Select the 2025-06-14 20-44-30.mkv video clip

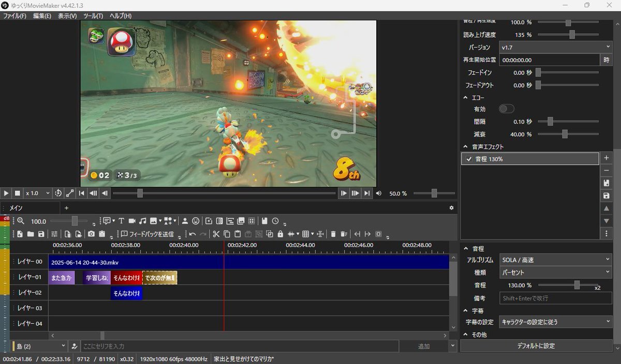click(x=248, y=262)
